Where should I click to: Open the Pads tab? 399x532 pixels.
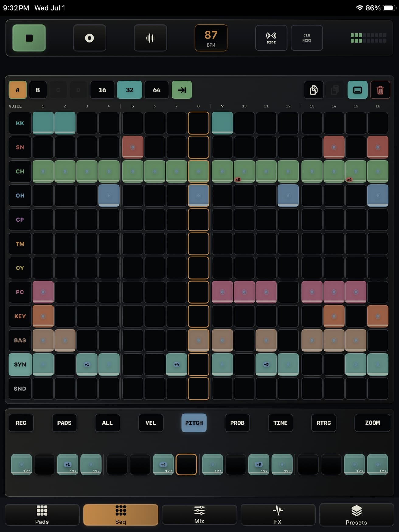tap(42, 515)
